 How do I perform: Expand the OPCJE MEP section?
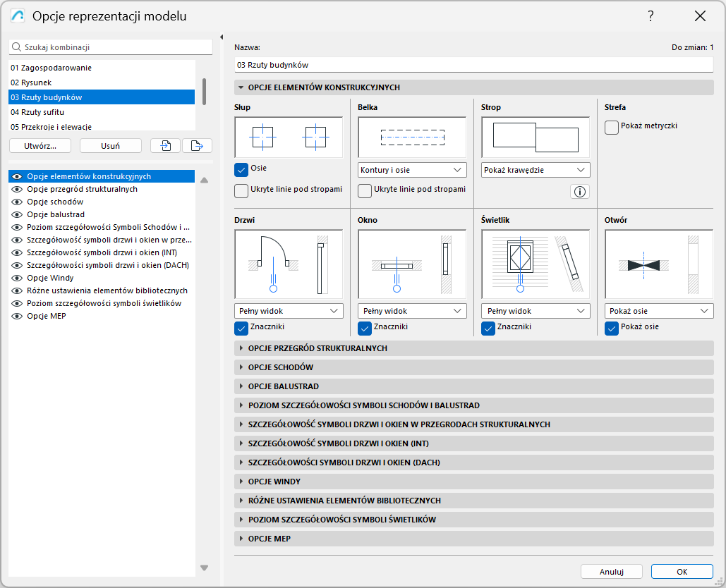(x=473, y=539)
